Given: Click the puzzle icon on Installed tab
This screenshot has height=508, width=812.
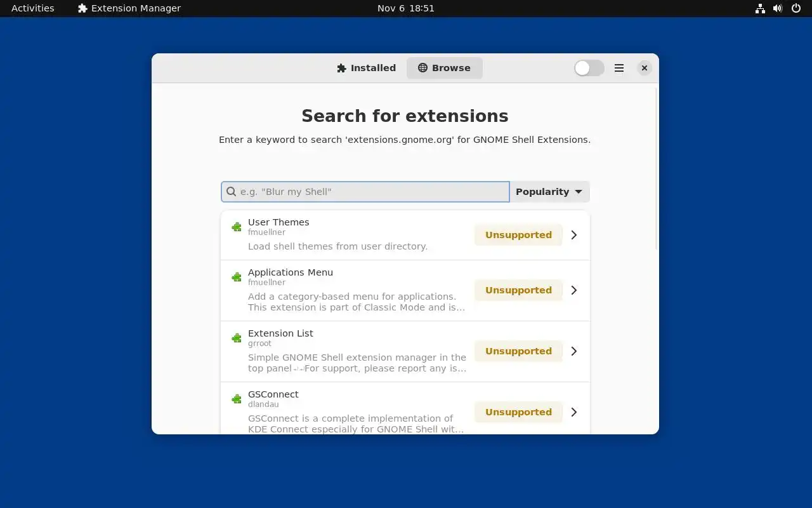Looking at the screenshot, I should pos(342,68).
